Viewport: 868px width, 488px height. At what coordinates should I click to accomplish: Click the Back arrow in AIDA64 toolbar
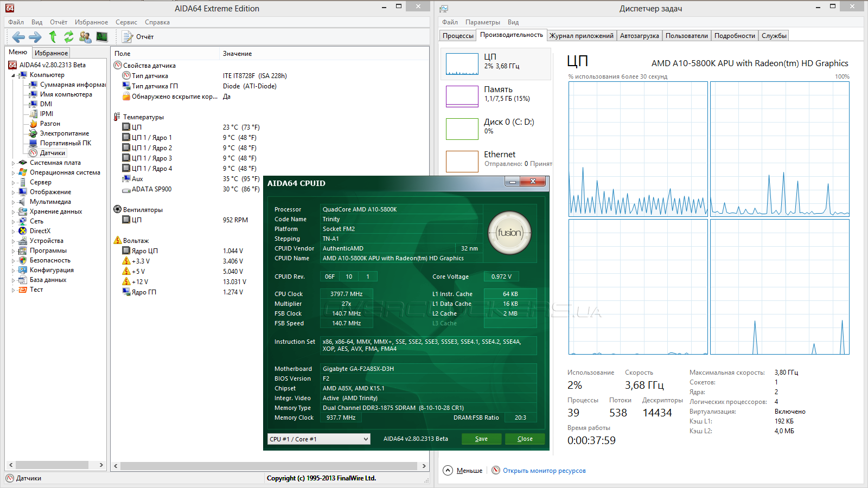point(18,37)
